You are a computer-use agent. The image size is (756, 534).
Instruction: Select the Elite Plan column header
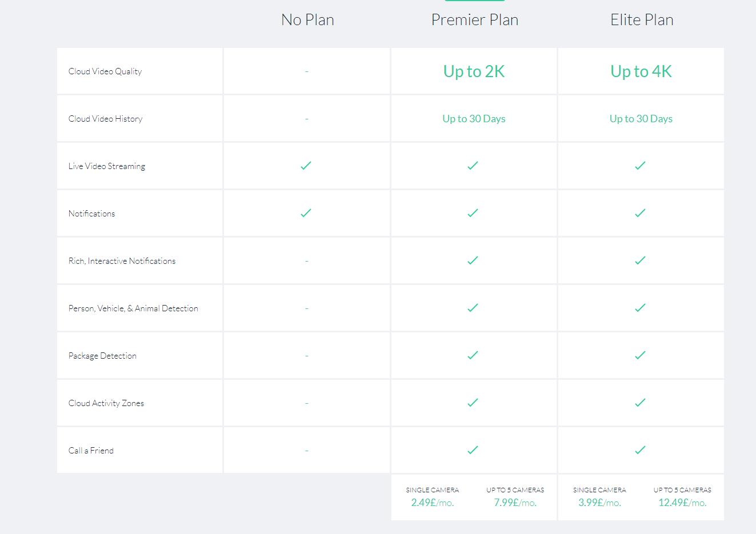(642, 20)
